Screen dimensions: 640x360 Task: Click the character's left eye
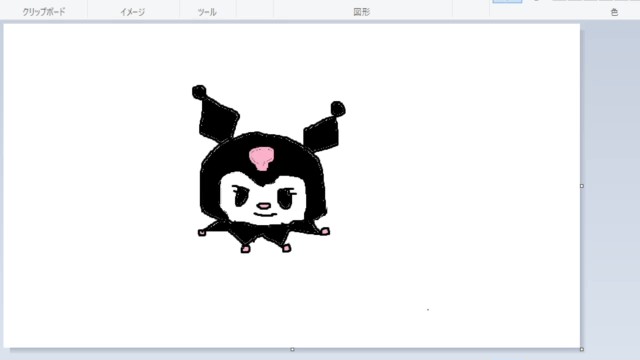click(240, 197)
